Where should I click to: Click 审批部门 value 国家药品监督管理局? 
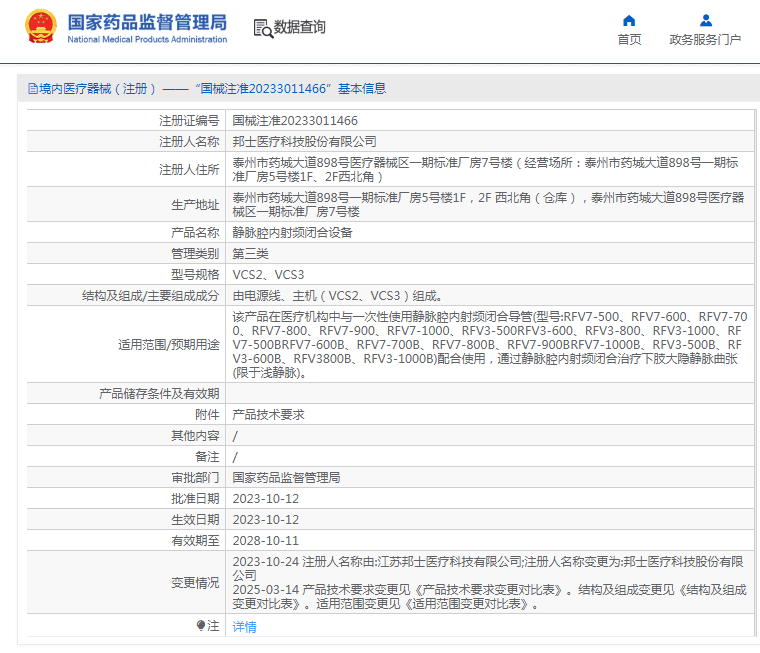[x=286, y=478]
